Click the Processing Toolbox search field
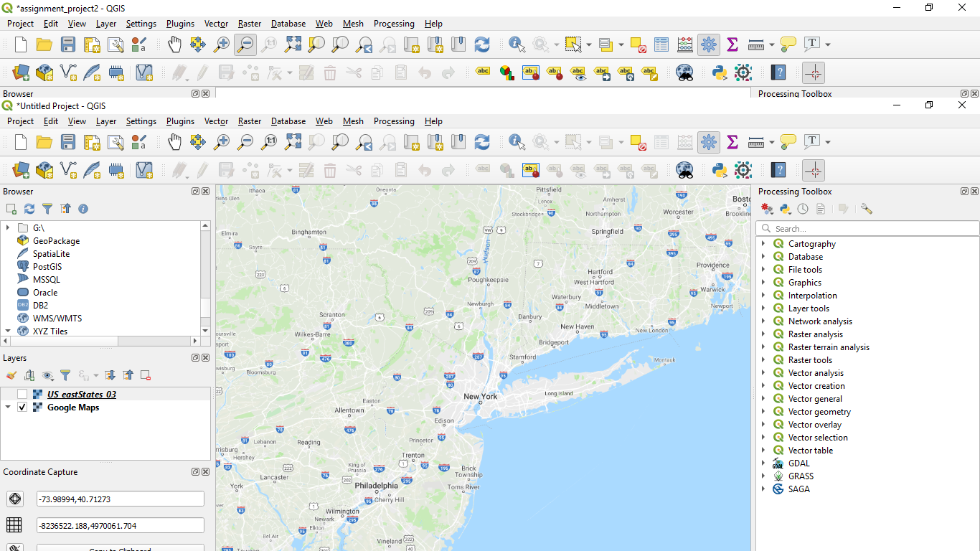This screenshot has height=551, width=980. [867, 228]
